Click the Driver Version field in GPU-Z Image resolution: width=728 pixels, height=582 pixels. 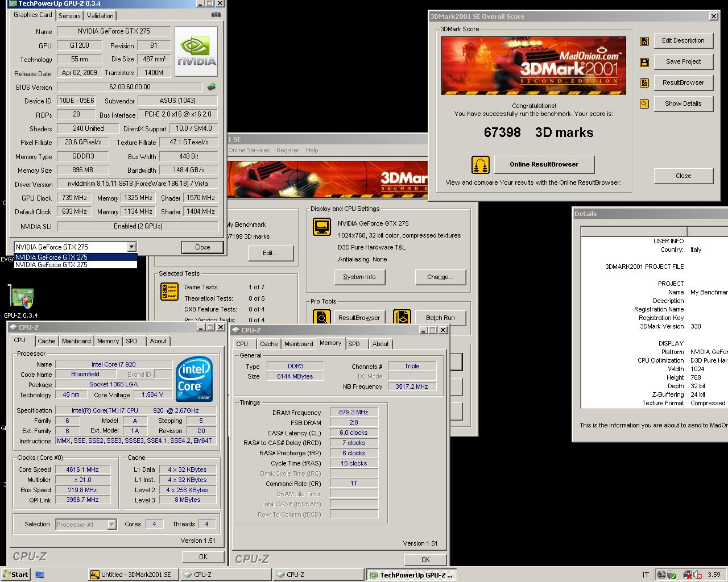pos(138,184)
